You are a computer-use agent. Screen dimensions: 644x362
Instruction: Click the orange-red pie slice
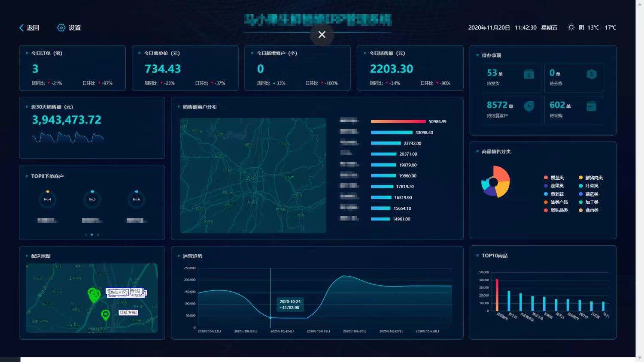503,174
